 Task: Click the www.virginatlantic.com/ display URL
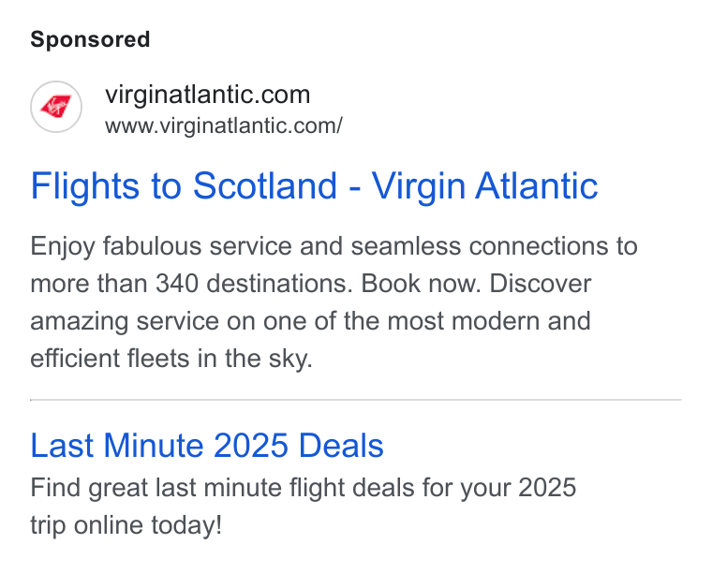[224, 125]
